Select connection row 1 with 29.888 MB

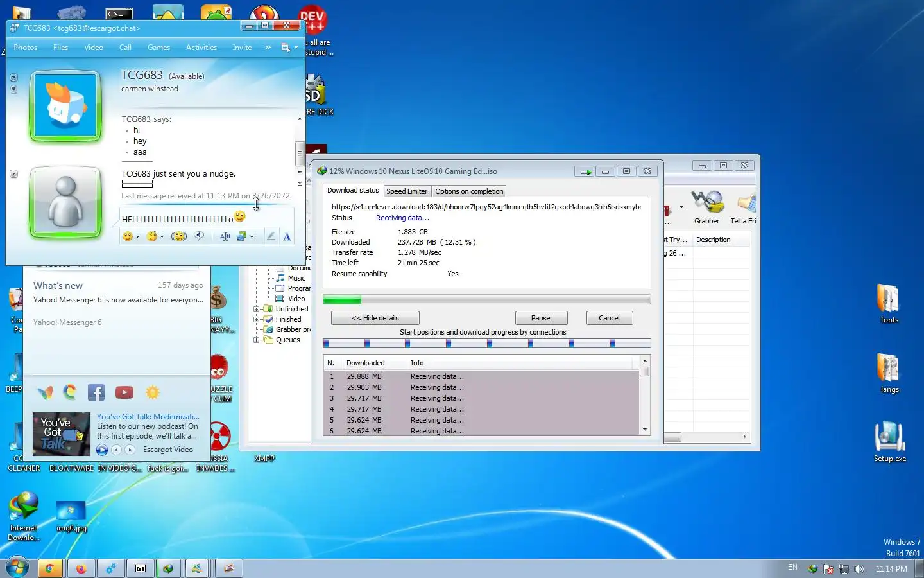click(482, 376)
